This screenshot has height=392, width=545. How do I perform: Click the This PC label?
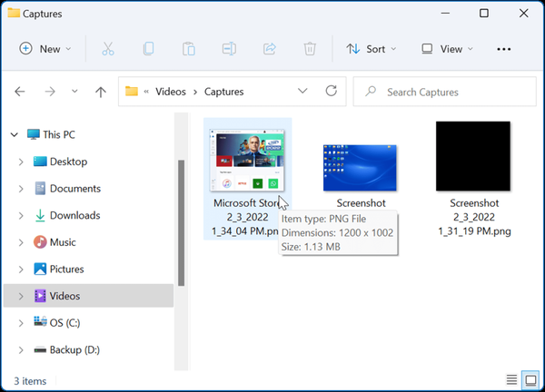59,134
